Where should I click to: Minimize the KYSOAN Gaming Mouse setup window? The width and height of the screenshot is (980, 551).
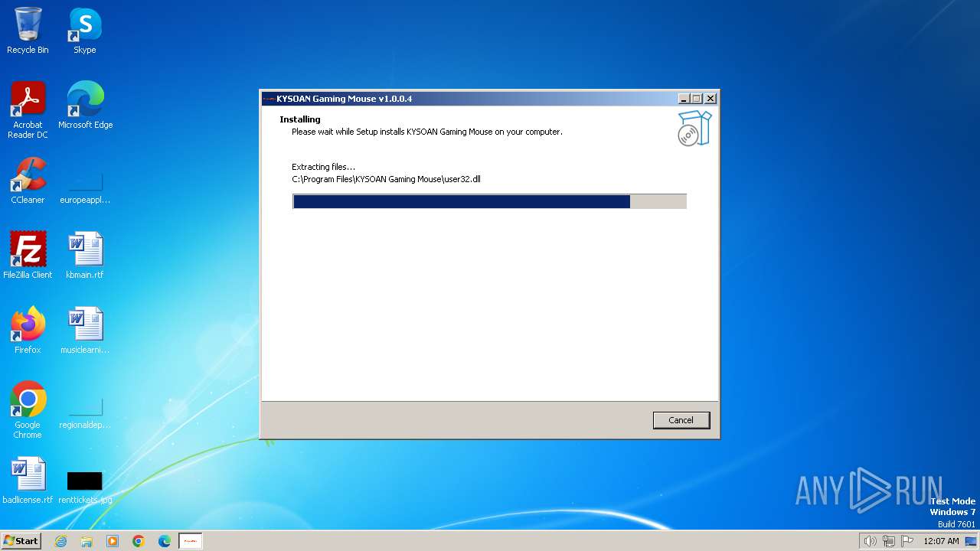683,99
